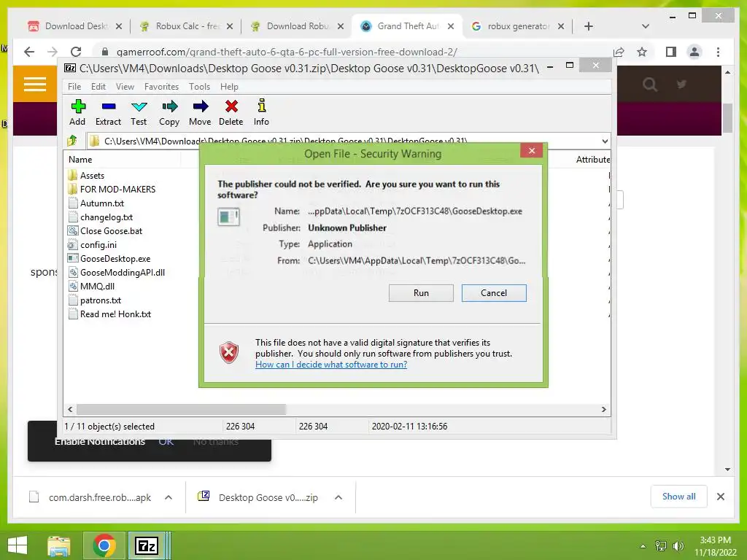The image size is (747, 560).
Task: Open the File menu in 7-Zip
Action: coord(74,87)
